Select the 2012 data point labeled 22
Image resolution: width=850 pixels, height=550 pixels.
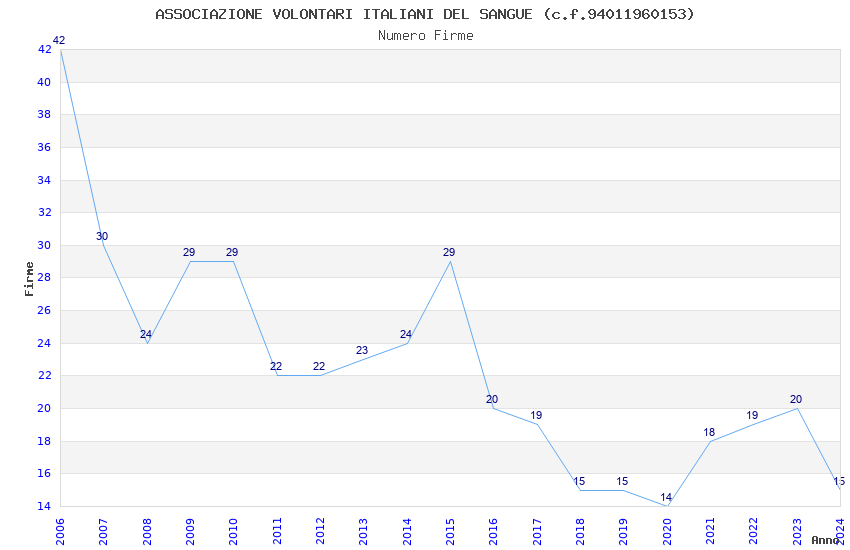coord(319,366)
